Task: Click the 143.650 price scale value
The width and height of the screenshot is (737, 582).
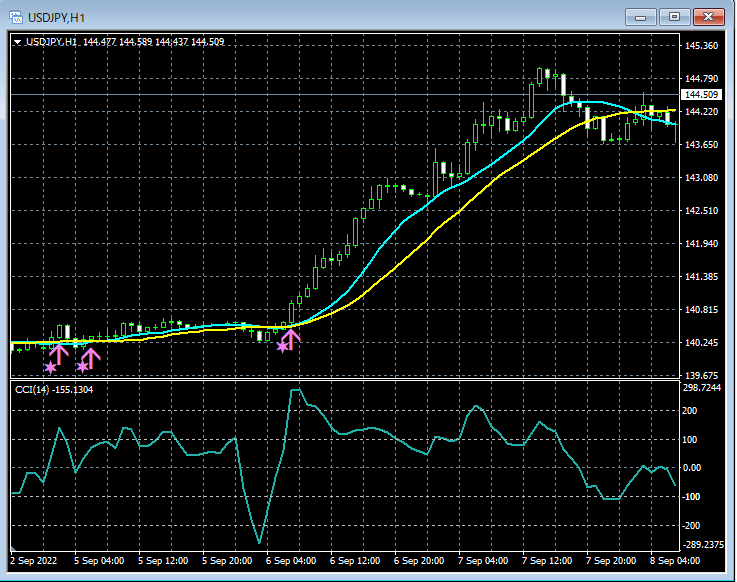Action: [x=701, y=144]
